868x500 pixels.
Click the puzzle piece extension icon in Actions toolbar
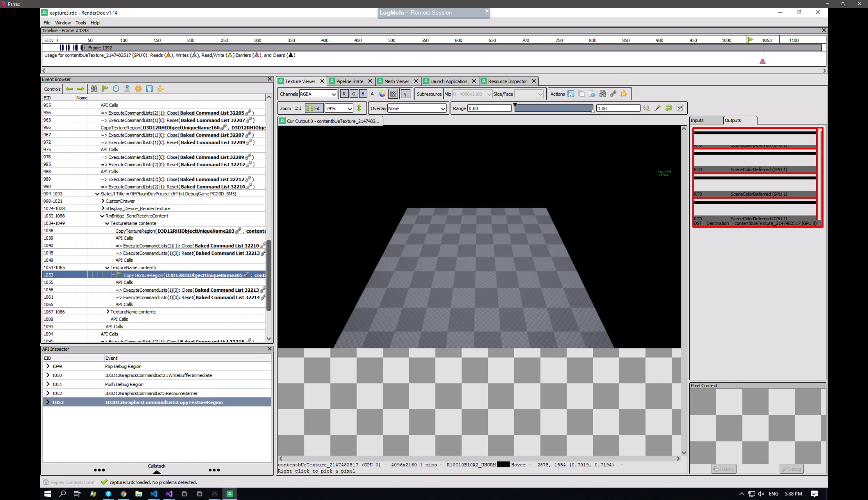tap(624, 94)
